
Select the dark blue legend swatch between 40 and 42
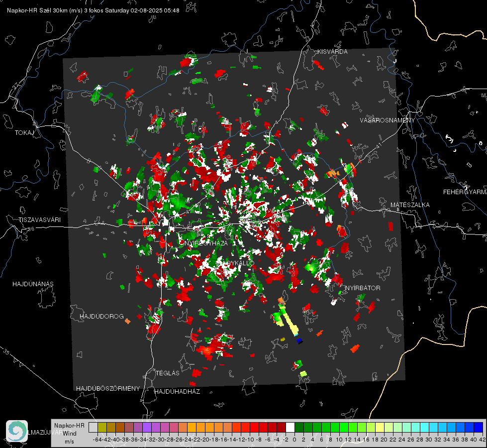479,427
